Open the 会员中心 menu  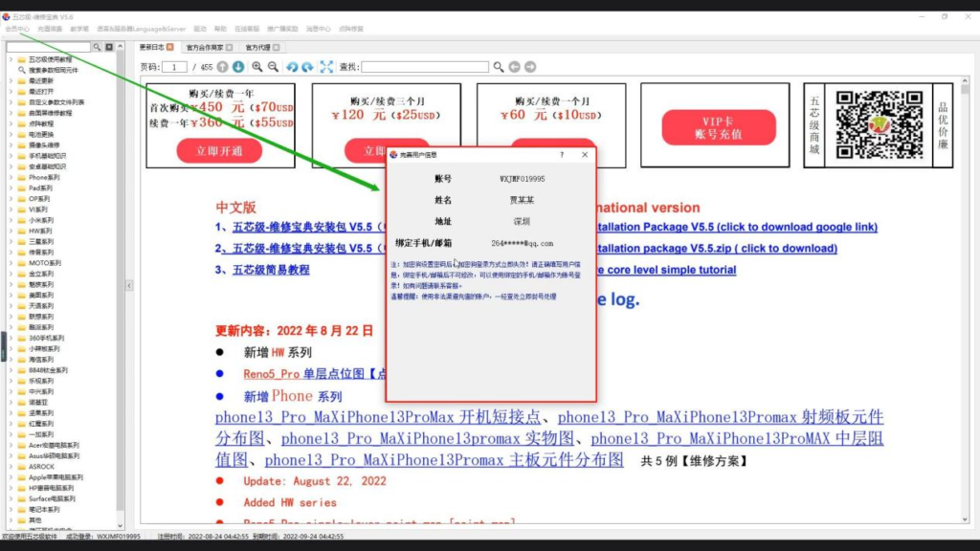click(17, 29)
